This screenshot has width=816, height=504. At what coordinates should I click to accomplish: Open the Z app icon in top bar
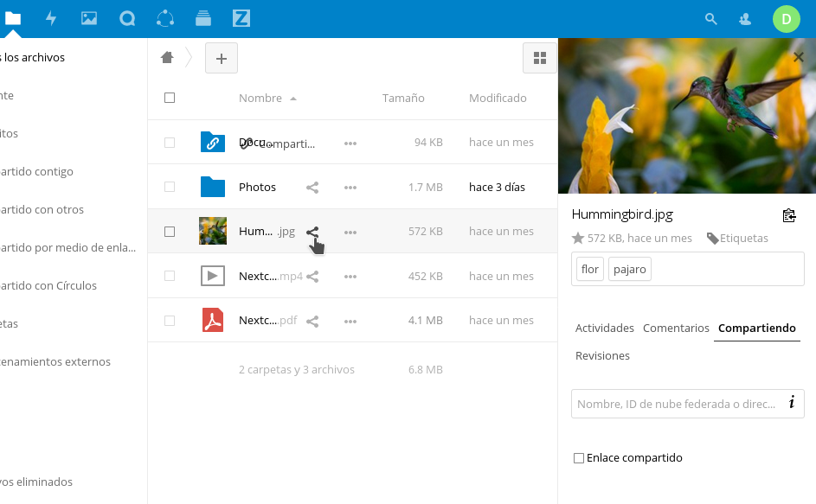point(241,19)
